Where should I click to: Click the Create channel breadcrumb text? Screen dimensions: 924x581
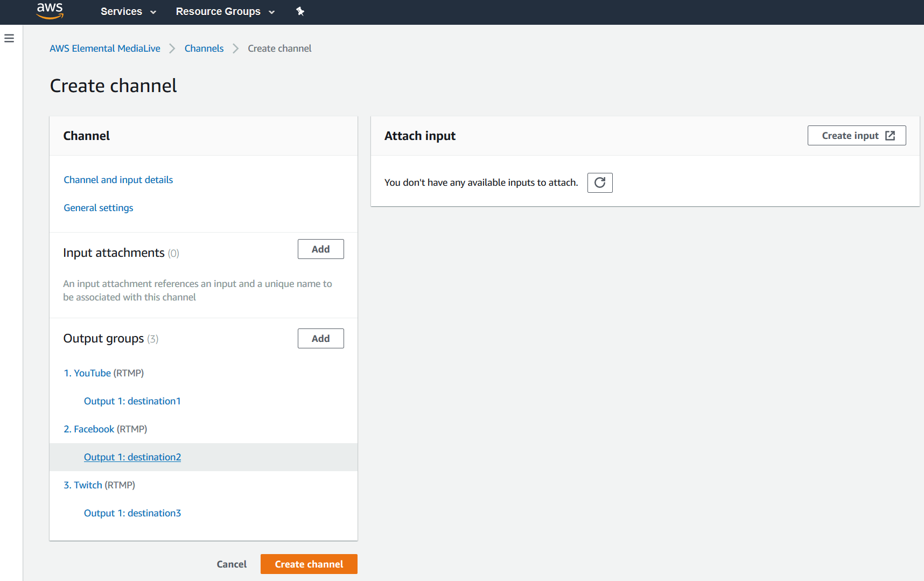279,48
